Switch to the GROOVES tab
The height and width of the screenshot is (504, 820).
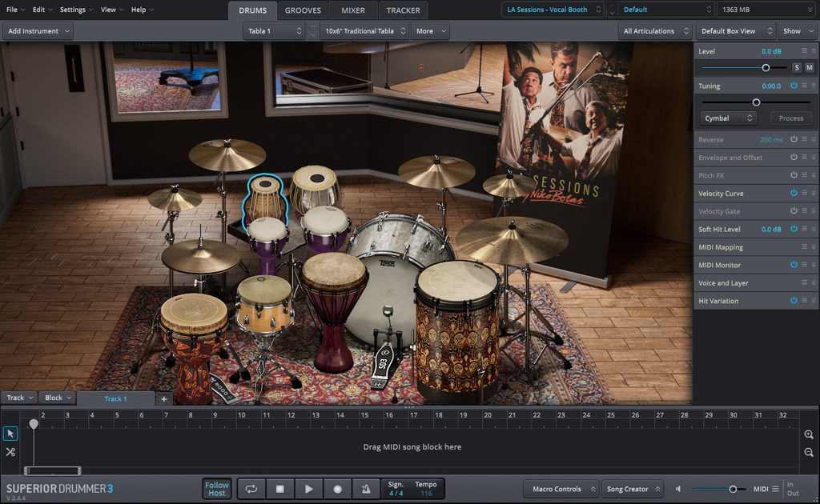coord(303,10)
